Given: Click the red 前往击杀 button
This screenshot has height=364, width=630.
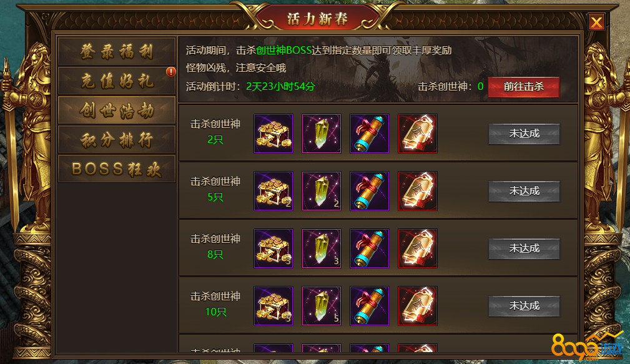Looking at the screenshot, I should pos(523,87).
